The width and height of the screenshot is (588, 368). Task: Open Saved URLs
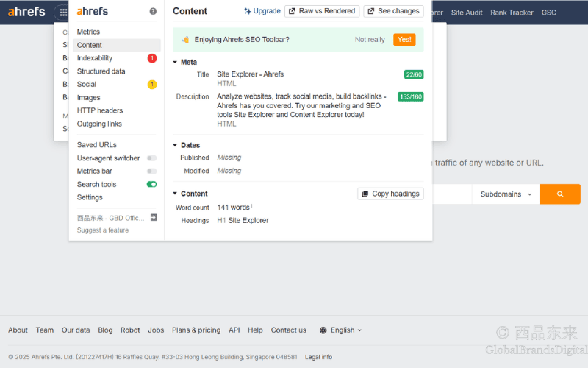pyautogui.click(x=97, y=144)
